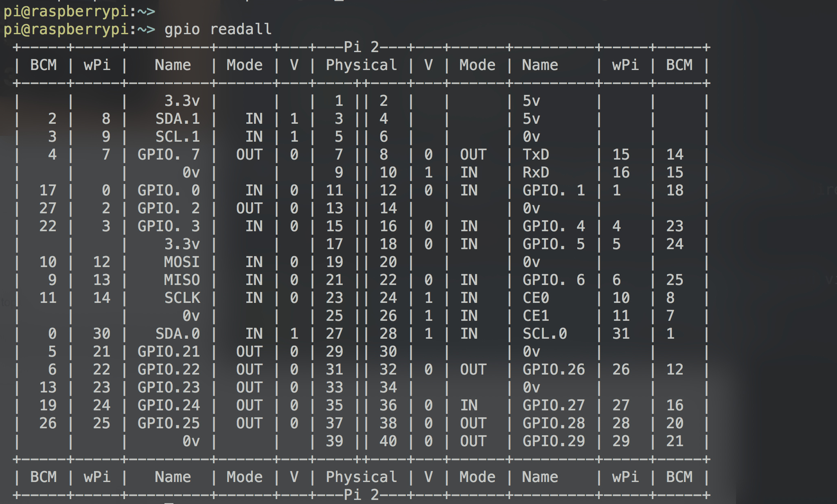Click the empty first prompt line
The width and height of the screenshot is (837, 504).
[79, 11]
